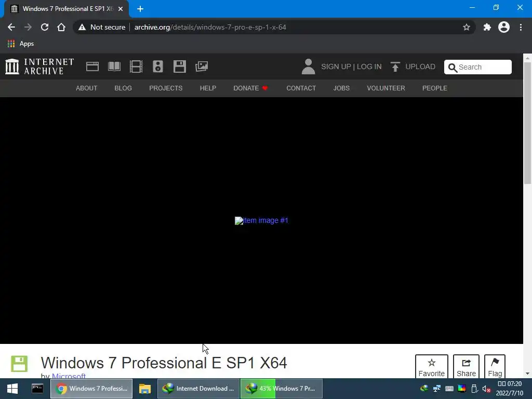
Task: Click the SIGN UP link
Action: coord(336,67)
